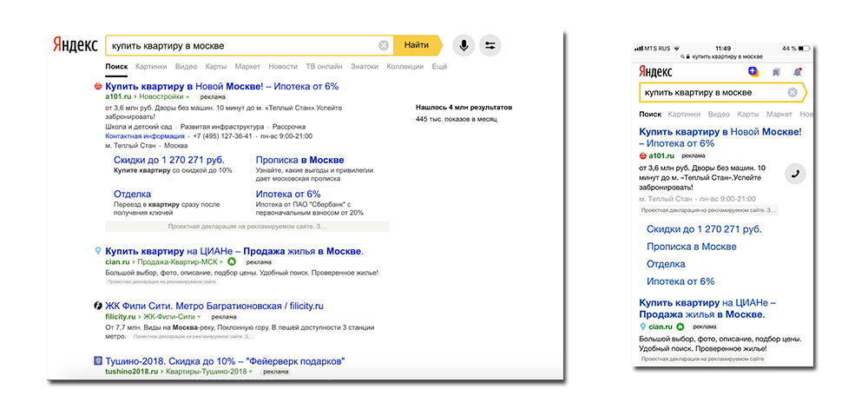868x416 pixels.
Task: Tap the 'Отделка' mobile sitelink
Action: click(x=666, y=264)
